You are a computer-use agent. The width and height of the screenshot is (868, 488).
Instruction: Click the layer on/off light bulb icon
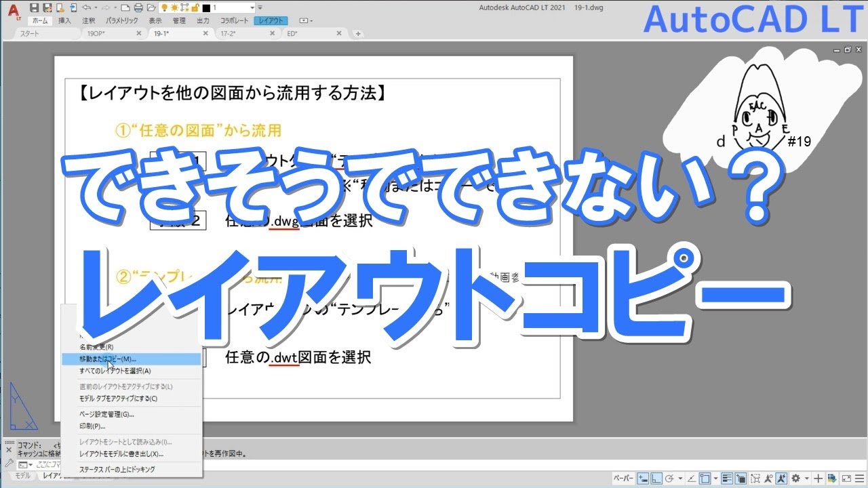click(164, 7)
